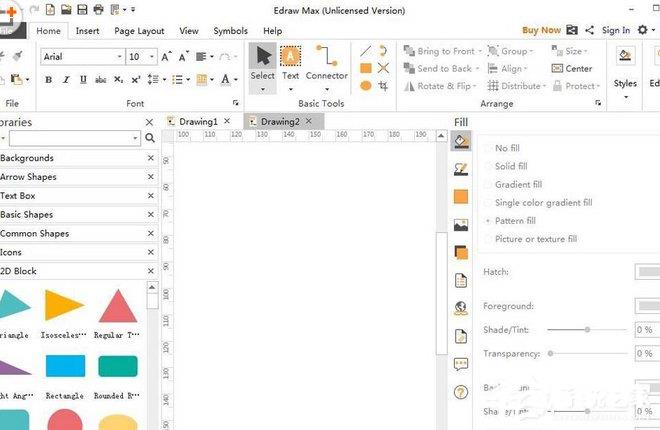Click the Libraries search input field
Screen dimensions: 660x430
(x=75, y=138)
